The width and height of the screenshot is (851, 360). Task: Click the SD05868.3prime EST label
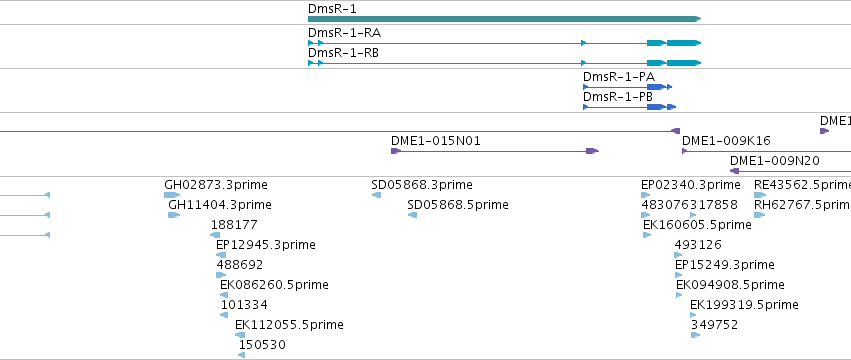(422, 185)
